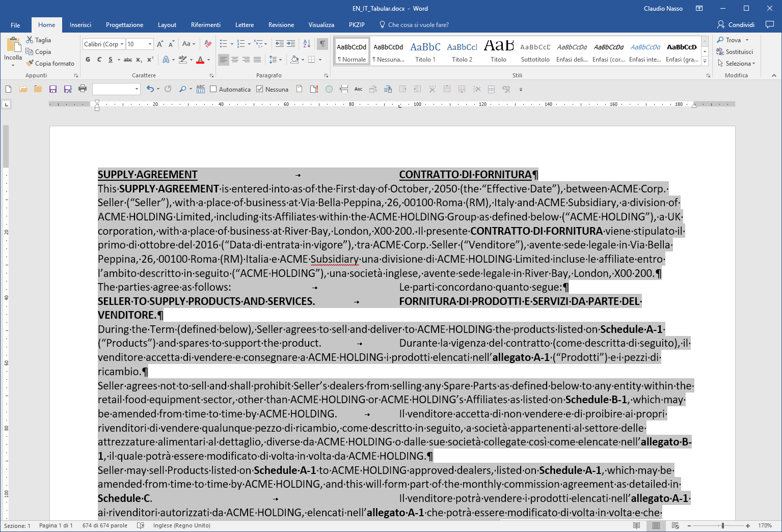Decrease font size with the shrink-font icon
The height and width of the screenshot is (532, 782).
click(171, 44)
